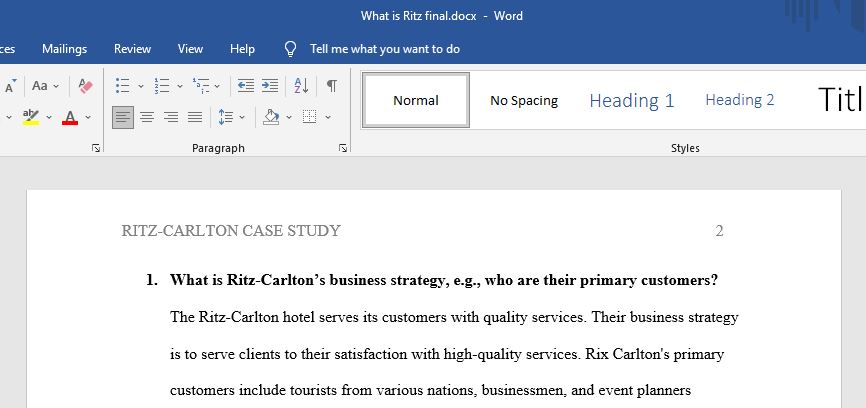The image size is (866, 408).
Task: Open the Help tab
Action: pos(242,49)
